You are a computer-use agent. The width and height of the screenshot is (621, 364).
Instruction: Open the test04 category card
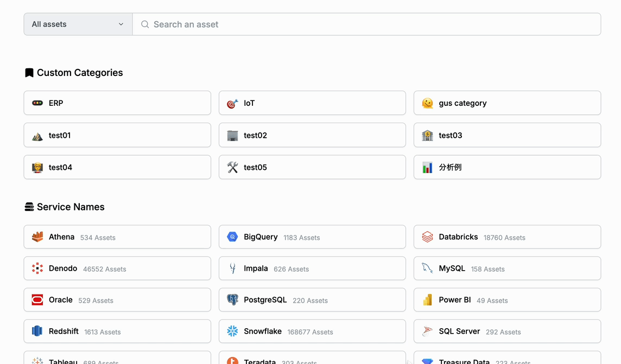[117, 167]
